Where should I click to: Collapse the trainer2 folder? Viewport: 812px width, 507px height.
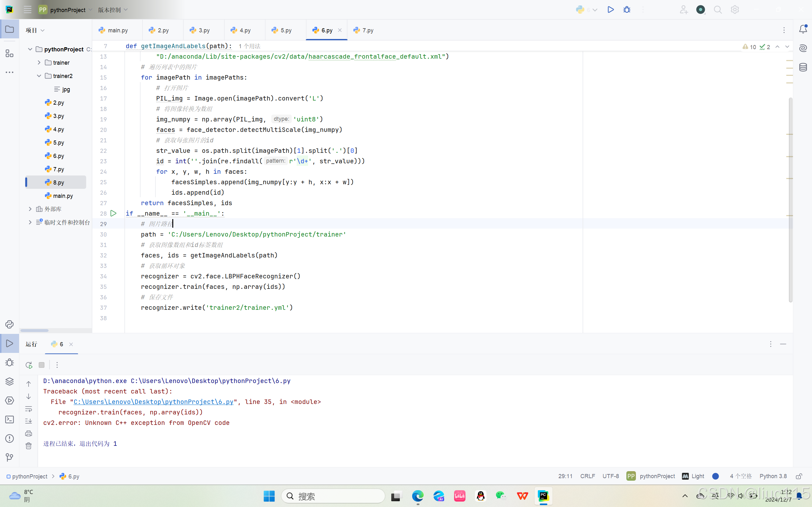(x=39, y=76)
